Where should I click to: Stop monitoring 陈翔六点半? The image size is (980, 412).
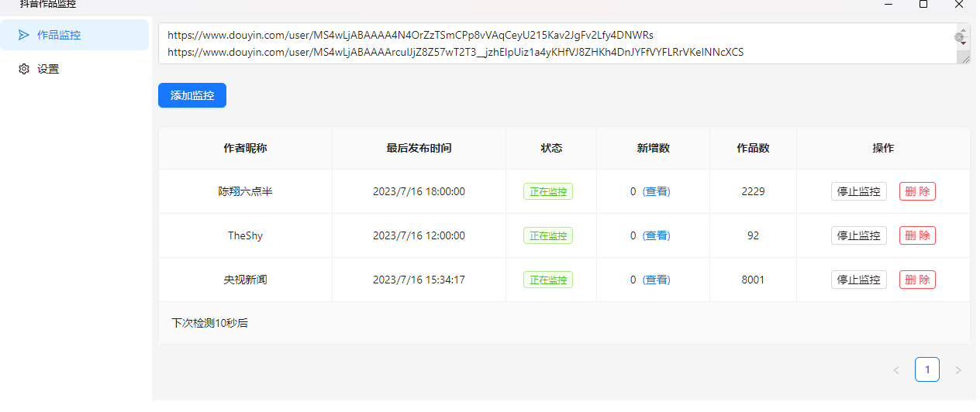tap(859, 191)
